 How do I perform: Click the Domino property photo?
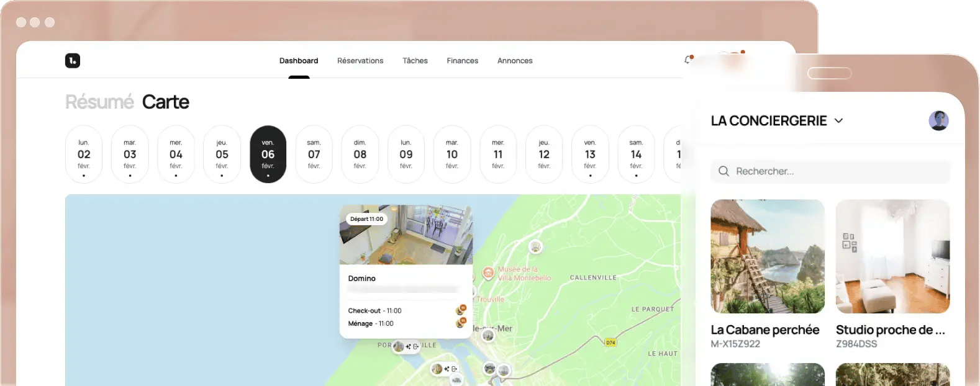pos(406,235)
